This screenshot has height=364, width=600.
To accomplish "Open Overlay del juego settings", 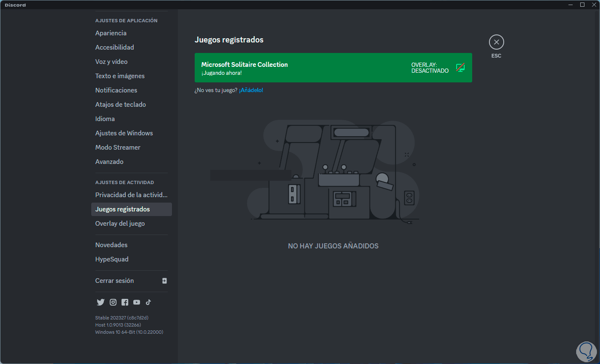I will point(131,224).
